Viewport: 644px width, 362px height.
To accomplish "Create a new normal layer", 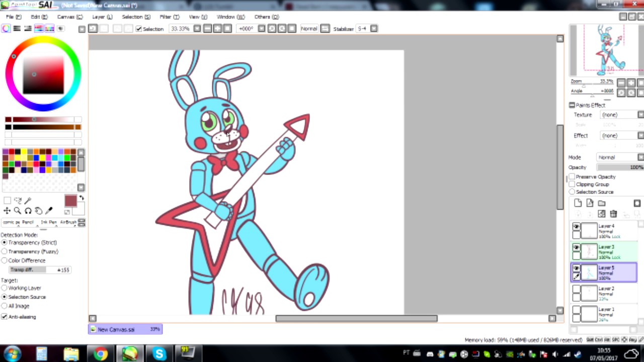I will [578, 203].
